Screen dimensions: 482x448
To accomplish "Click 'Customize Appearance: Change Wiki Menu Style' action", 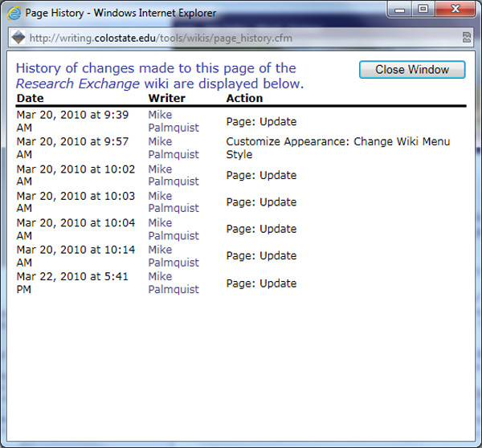I will [x=338, y=148].
